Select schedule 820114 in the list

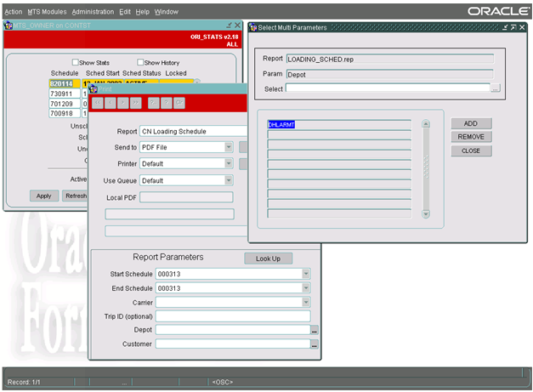pyautogui.click(x=65, y=83)
